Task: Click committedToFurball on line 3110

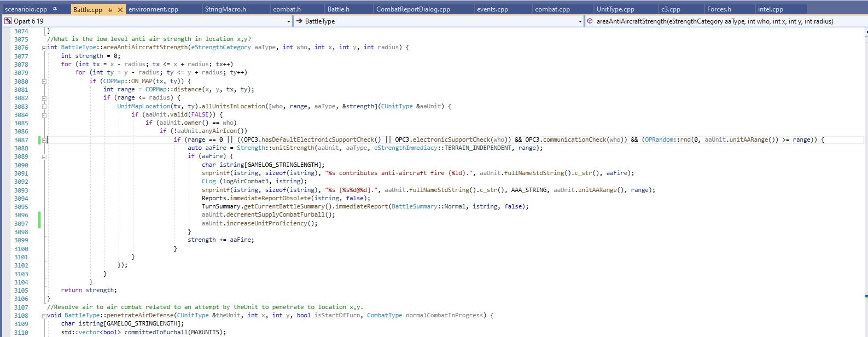Action: pos(157,333)
